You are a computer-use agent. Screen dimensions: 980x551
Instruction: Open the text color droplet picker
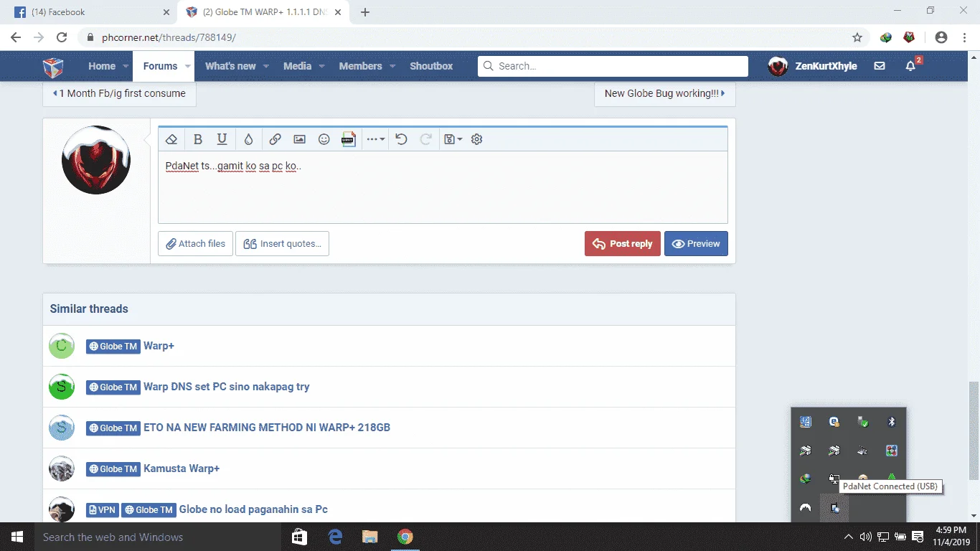click(x=248, y=139)
